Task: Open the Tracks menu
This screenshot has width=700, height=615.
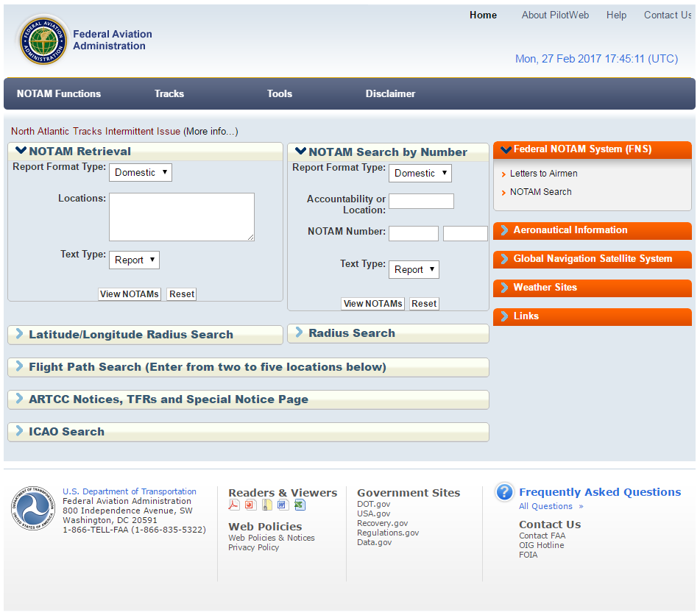Action: coord(169,93)
